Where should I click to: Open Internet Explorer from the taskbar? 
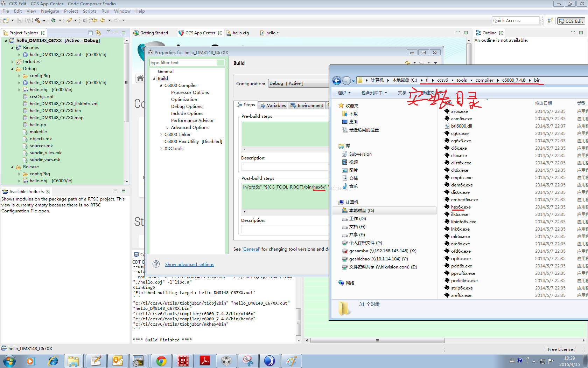[x=53, y=361]
